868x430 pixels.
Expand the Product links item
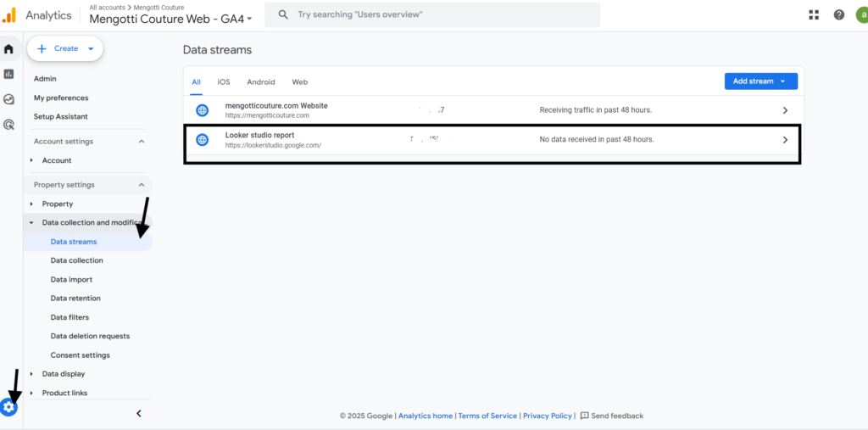pyautogui.click(x=31, y=393)
